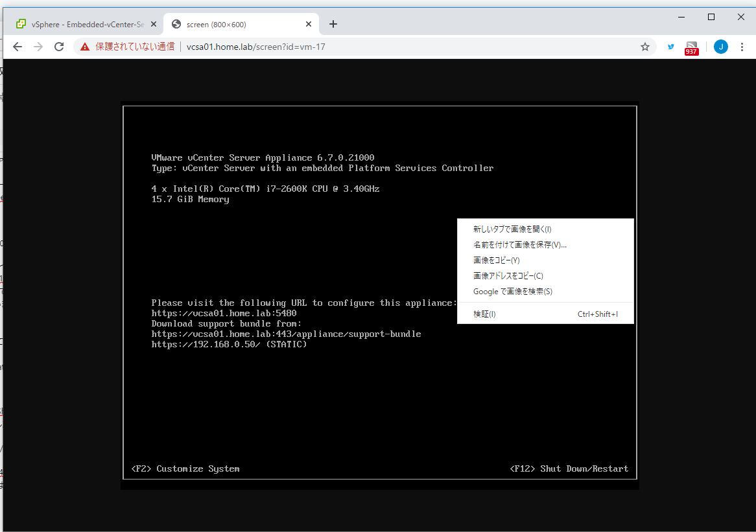The height and width of the screenshot is (532, 756).
Task: Select the screen (800×600) tab
Action: (241, 24)
